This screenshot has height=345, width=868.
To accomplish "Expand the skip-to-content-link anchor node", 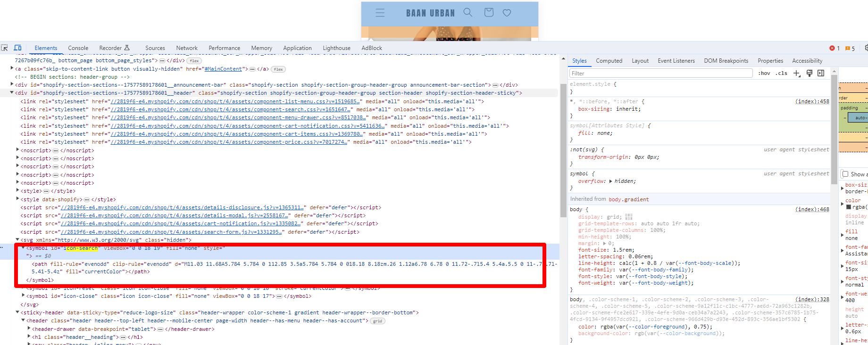I will (12, 69).
